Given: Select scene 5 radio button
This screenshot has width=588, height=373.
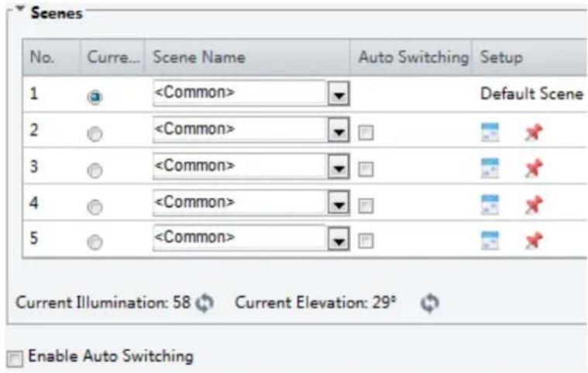Looking at the screenshot, I should point(95,242).
